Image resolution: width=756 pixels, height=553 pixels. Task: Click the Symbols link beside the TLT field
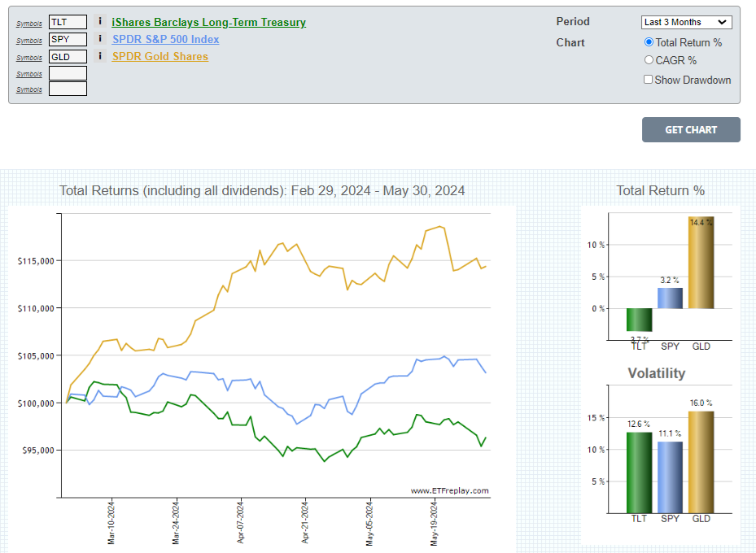[x=29, y=24]
